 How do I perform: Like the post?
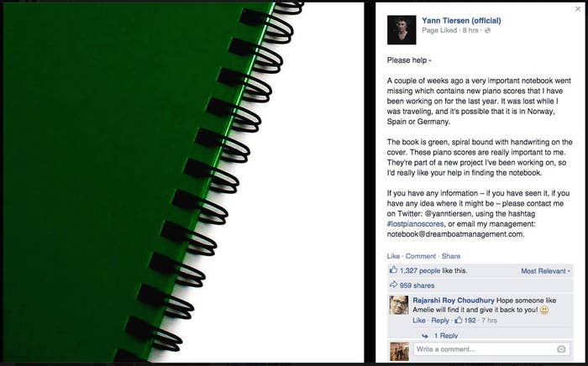click(x=393, y=256)
